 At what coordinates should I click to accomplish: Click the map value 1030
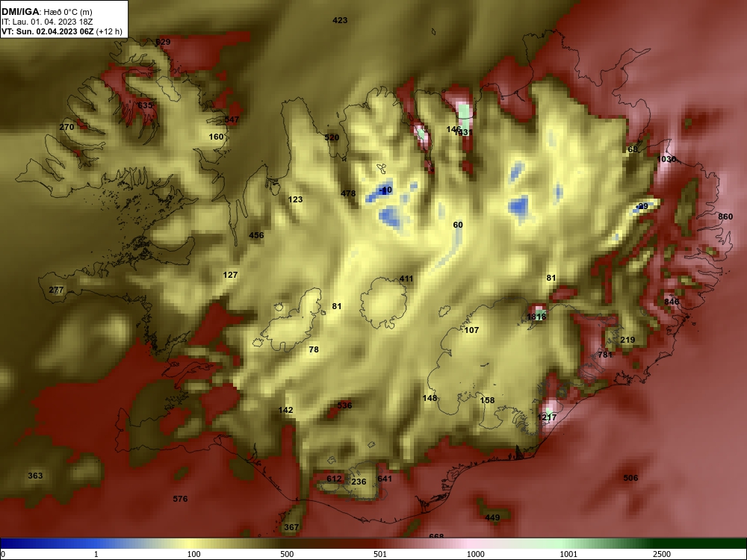tap(666, 159)
